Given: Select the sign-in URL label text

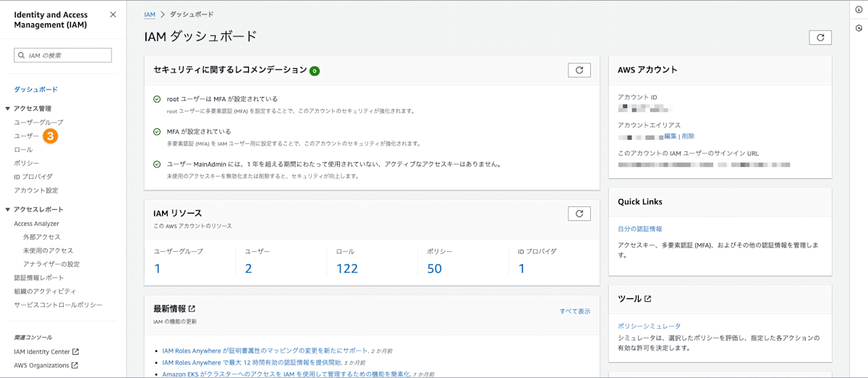Looking at the screenshot, I should (x=688, y=153).
